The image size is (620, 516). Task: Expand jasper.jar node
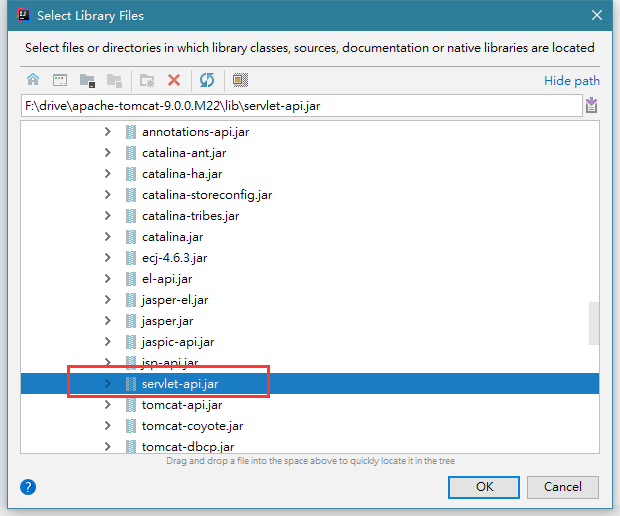point(108,321)
